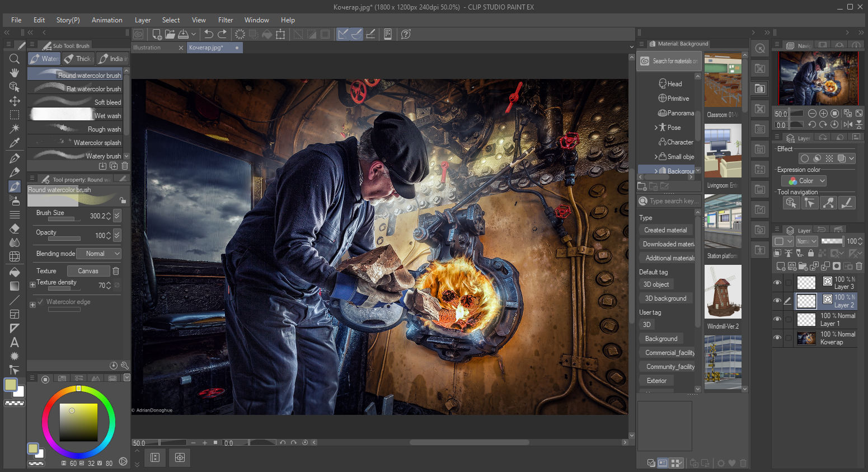
Task: Switch to the Thick paint sub tool tab
Action: pyautogui.click(x=78, y=58)
